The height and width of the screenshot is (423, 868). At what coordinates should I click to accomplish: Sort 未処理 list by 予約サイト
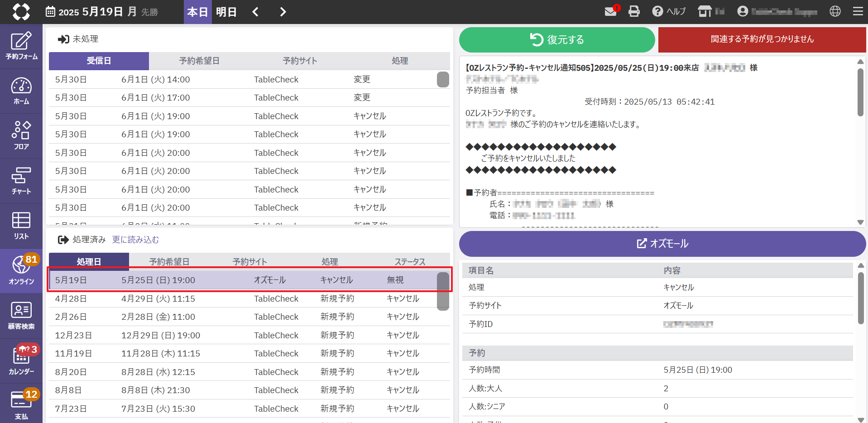[300, 61]
